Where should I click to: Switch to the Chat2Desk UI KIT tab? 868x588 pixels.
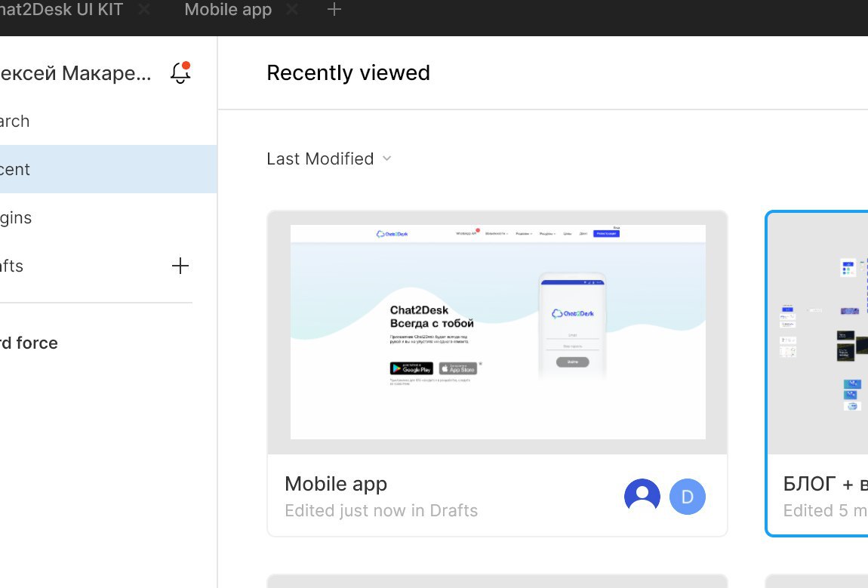pyautogui.click(x=61, y=9)
